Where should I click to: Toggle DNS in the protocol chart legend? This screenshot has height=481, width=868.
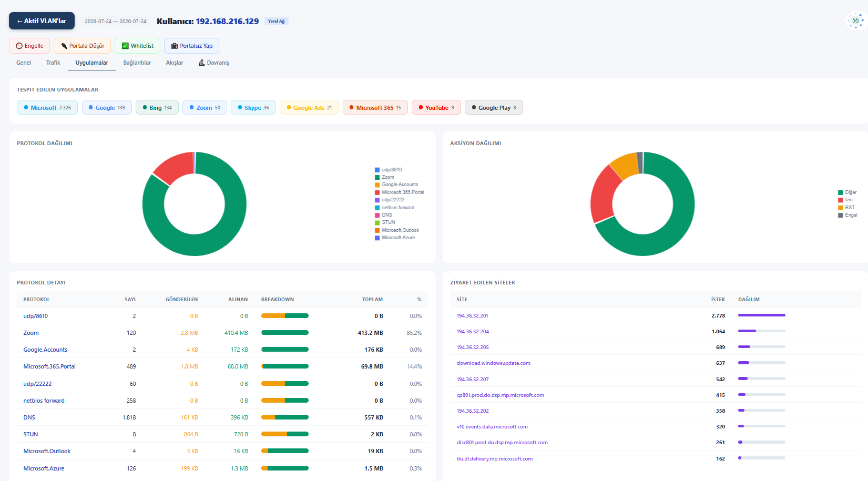[x=383, y=215]
